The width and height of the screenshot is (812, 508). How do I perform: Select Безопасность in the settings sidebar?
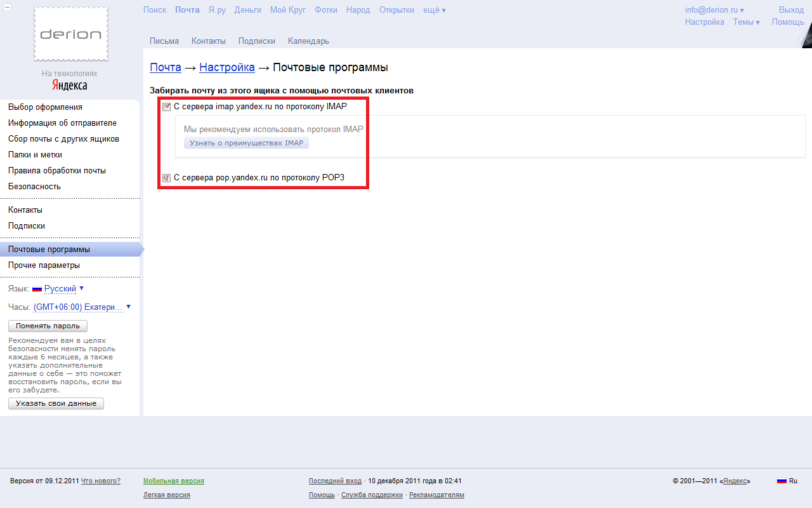pyautogui.click(x=34, y=187)
